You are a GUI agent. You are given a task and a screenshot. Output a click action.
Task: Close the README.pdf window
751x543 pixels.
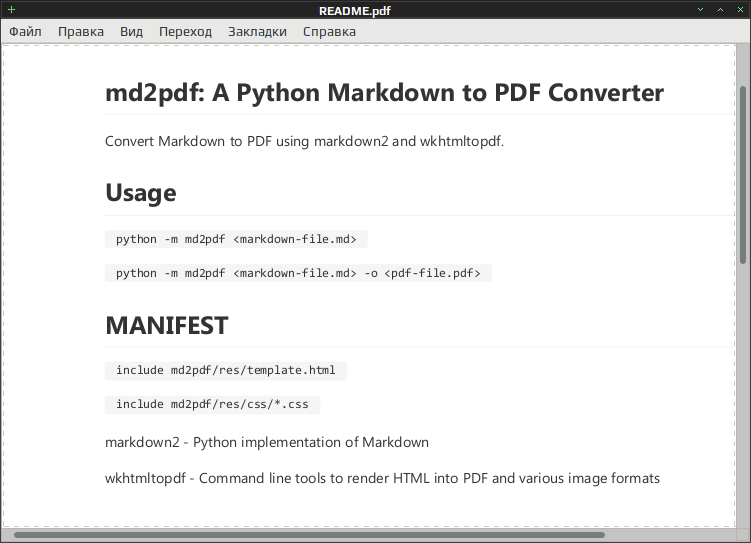click(740, 10)
